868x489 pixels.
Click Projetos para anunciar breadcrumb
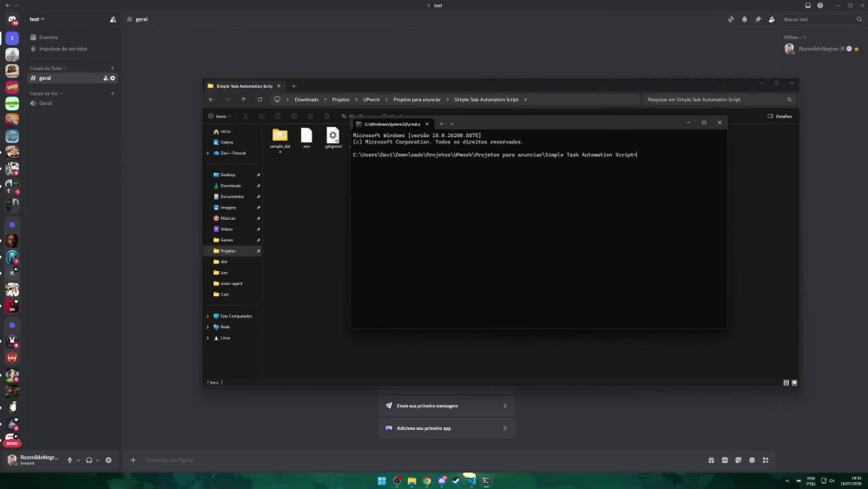click(417, 100)
